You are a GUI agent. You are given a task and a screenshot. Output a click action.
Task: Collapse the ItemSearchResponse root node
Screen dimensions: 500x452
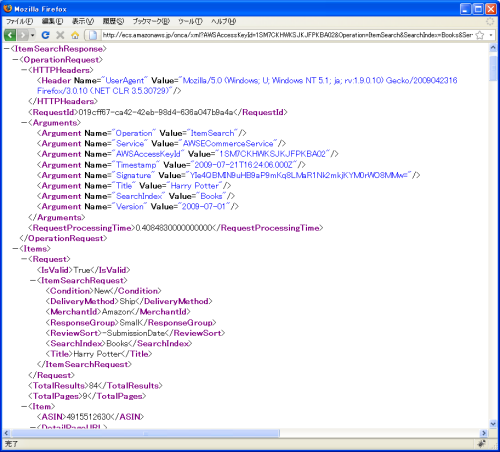click(x=7, y=49)
